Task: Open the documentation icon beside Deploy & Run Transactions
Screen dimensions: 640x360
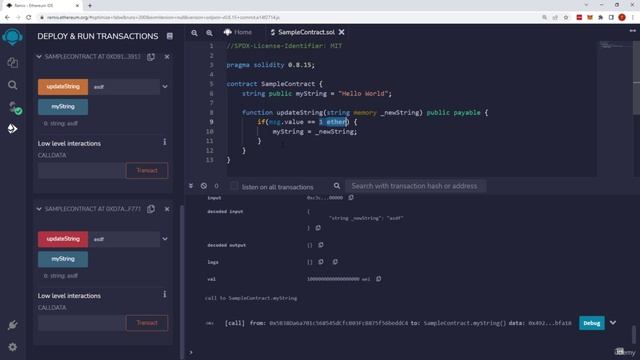Action: (x=170, y=36)
